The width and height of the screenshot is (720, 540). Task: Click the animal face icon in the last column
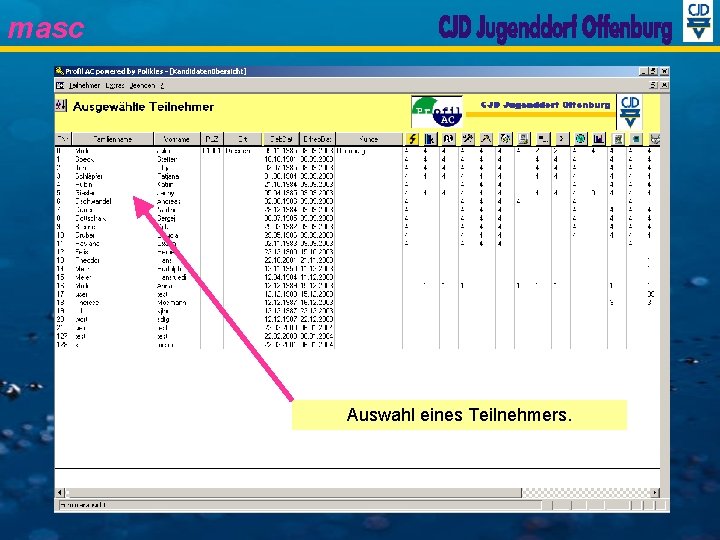(x=655, y=139)
